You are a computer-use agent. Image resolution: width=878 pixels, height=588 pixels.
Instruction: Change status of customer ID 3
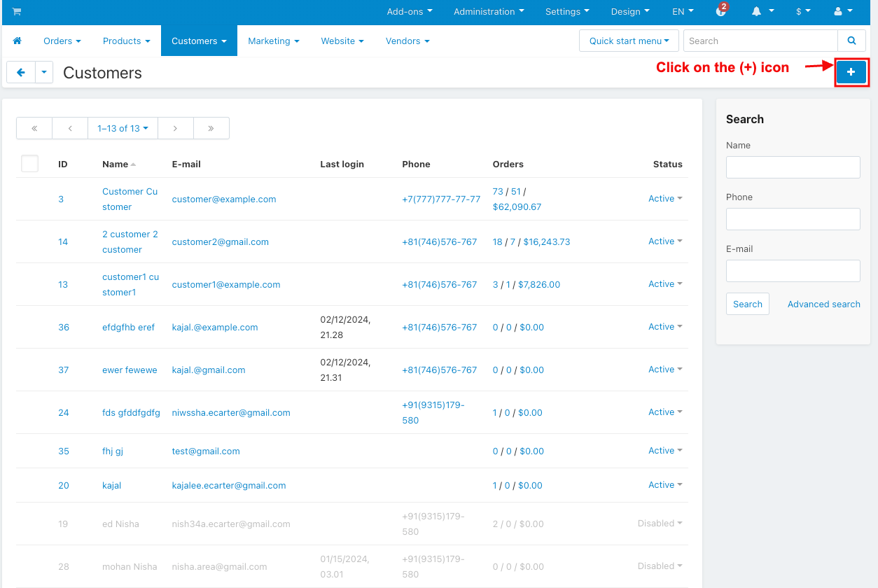click(x=665, y=199)
